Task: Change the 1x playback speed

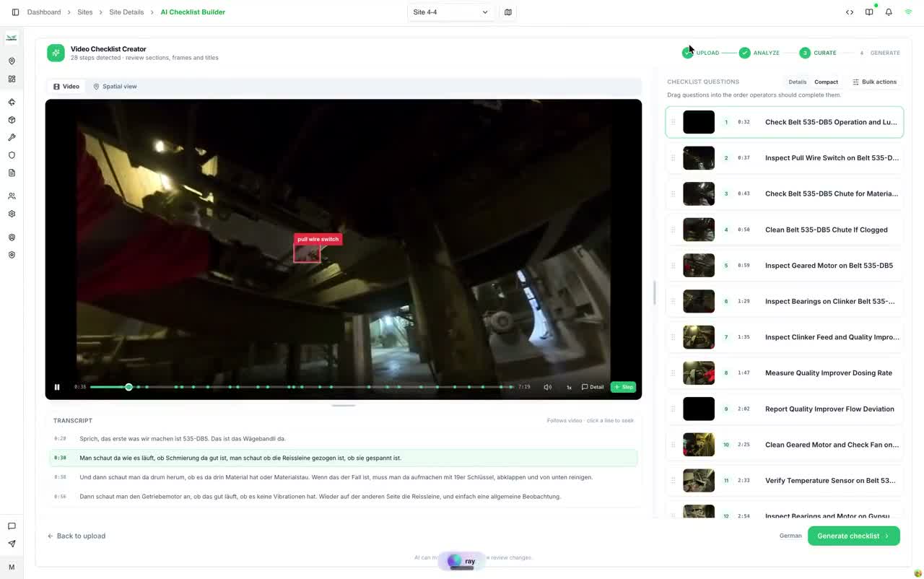Action: coord(569,387)
